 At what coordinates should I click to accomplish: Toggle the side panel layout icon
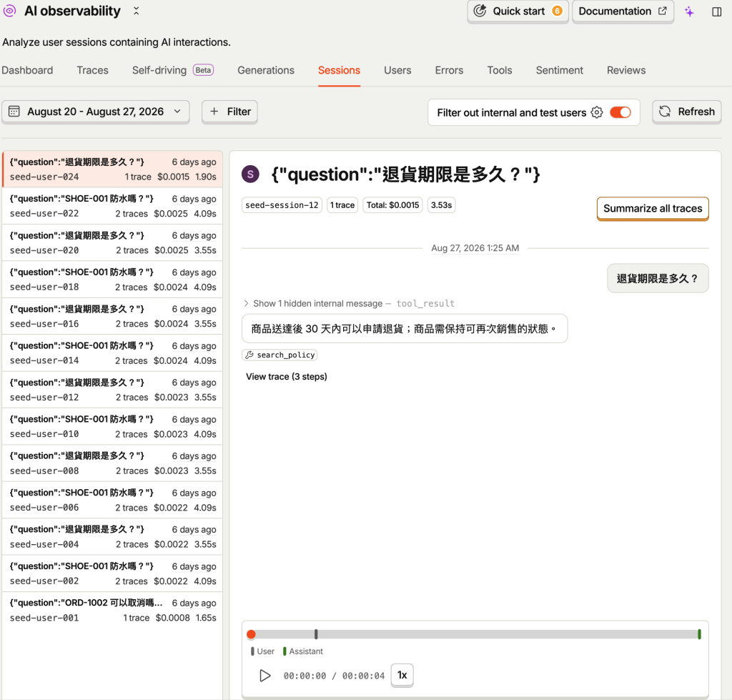pos(716,11)
